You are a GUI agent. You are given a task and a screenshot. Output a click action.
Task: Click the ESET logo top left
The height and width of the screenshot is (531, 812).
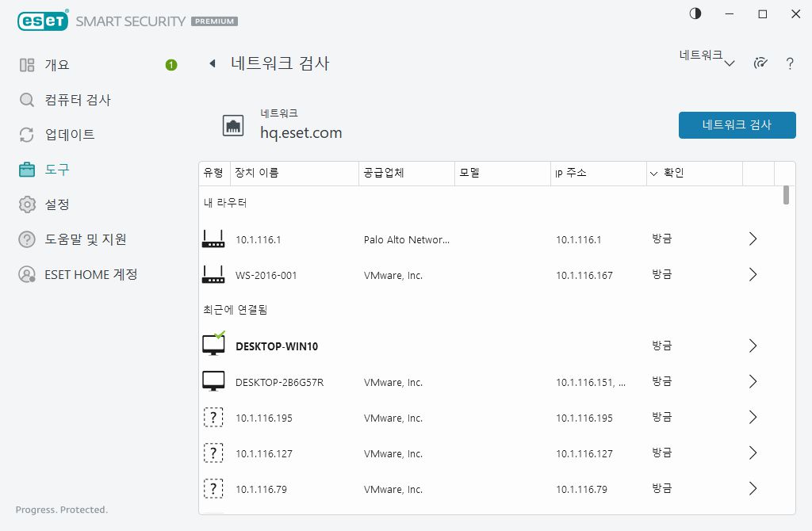click(x=43, y=21)
